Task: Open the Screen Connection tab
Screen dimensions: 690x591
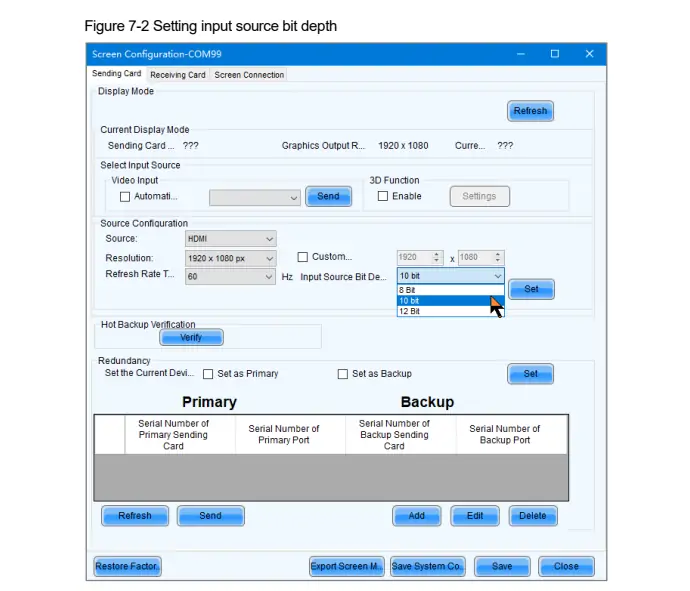Action: coord(249,75)
